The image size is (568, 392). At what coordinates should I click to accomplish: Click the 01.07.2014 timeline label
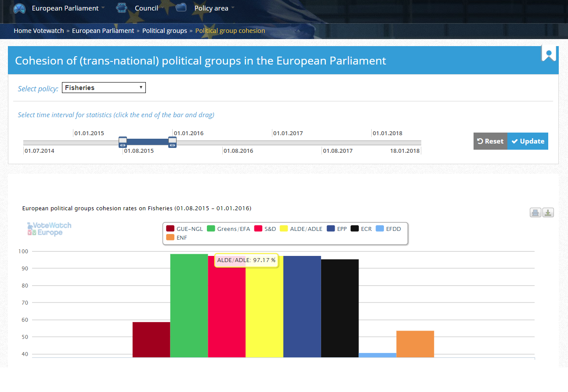point(40,151)
